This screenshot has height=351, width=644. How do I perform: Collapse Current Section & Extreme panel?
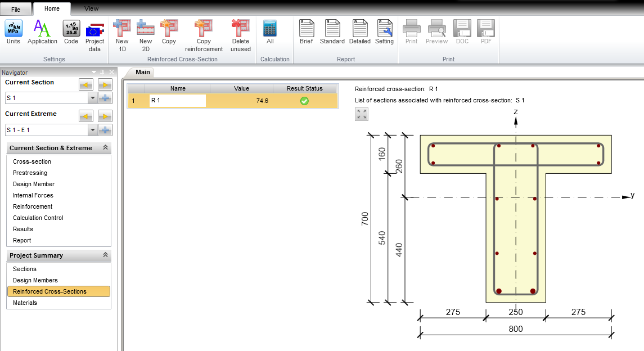pos(105,148)
